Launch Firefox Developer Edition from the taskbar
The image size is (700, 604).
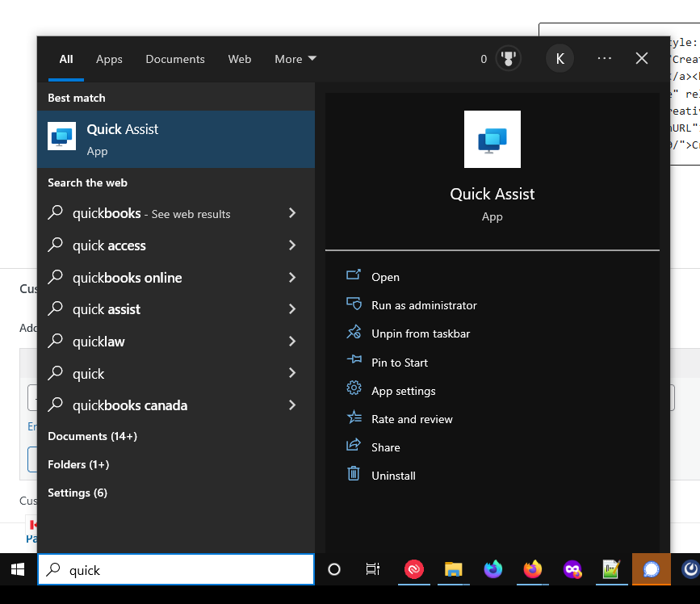(493, 569)
